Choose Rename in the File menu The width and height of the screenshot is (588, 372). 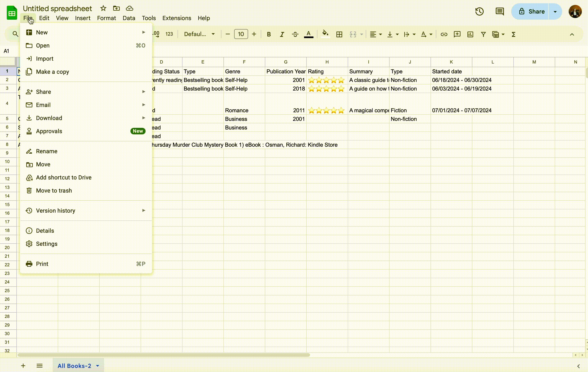coord(86,151)
